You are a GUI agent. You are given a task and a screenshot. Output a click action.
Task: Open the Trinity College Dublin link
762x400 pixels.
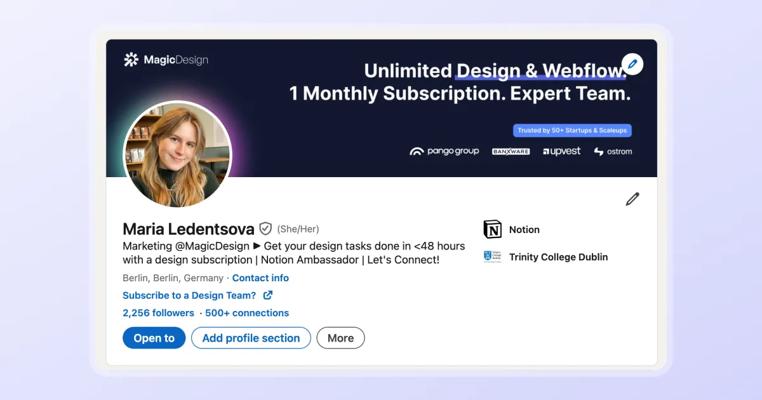click(558, 257)
